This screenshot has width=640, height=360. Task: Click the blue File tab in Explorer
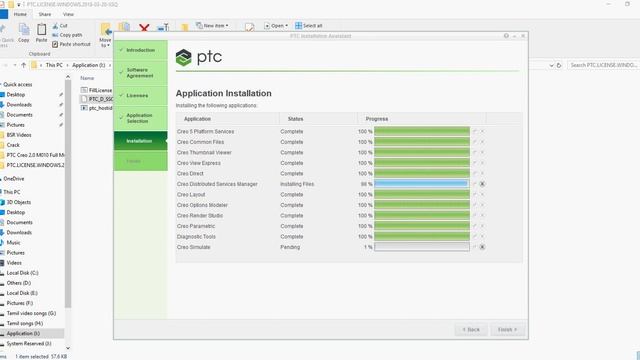coord(4,14)
